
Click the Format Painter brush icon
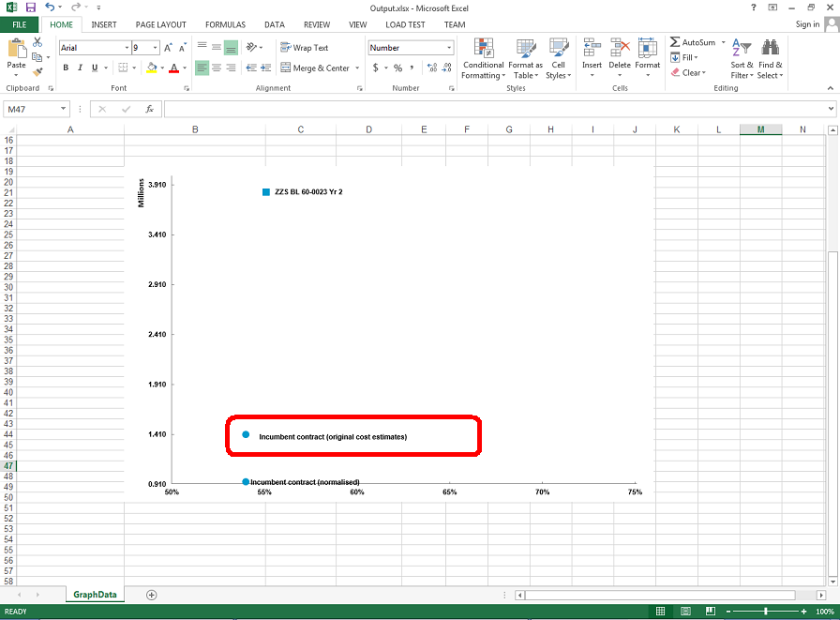coord(37,71)
